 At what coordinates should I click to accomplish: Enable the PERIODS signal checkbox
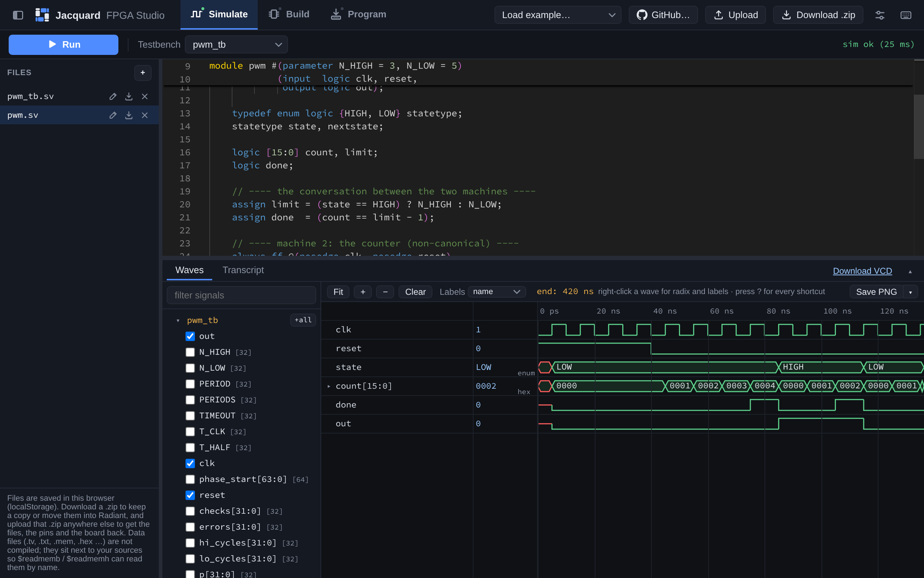point(190,400)
